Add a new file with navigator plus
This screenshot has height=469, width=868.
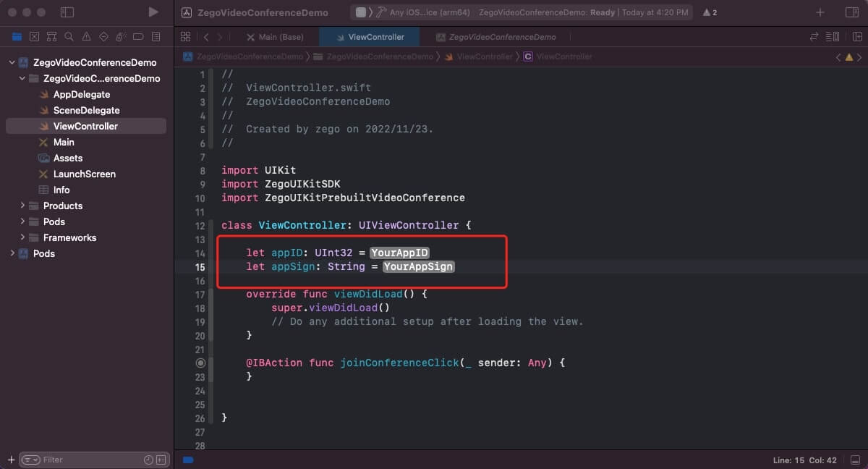coord(11,460)
